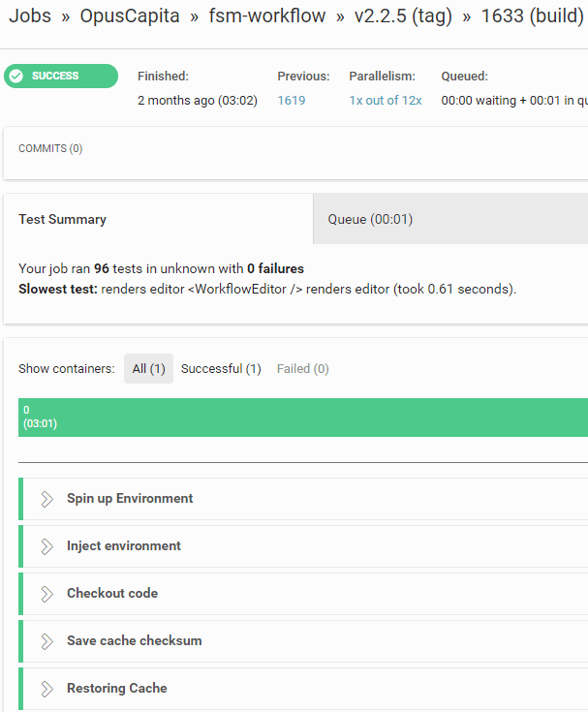
Task: Click the COMMITS (0) section header
Action: (50, 149)
